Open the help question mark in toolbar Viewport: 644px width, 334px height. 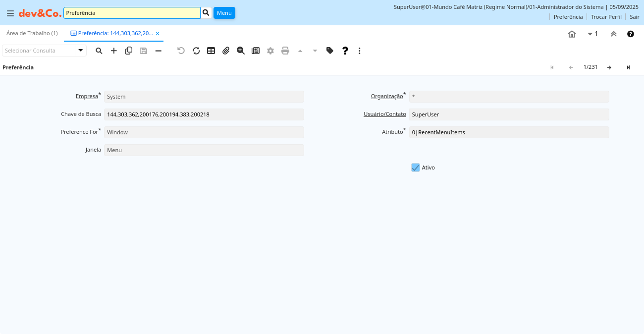[x=345, y=51]
